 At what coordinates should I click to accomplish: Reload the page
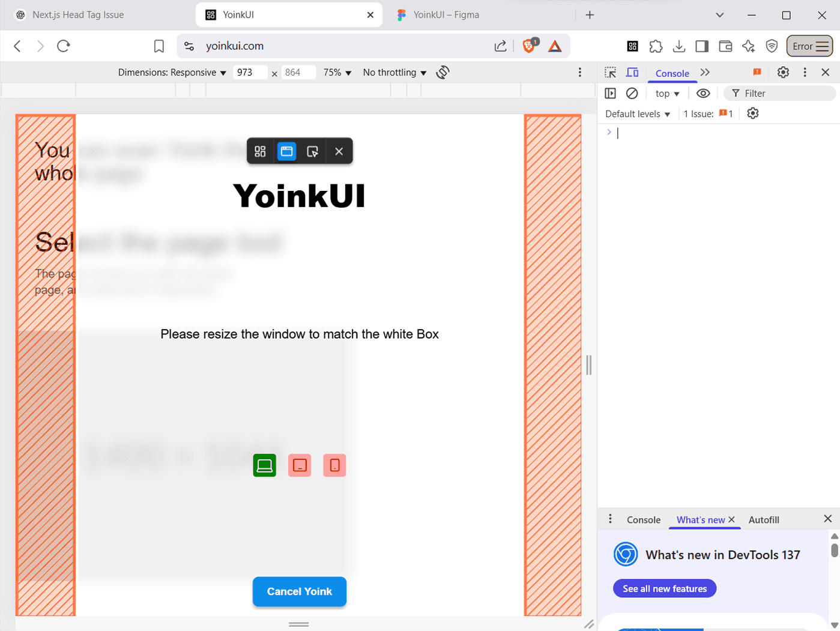tap(64, 46)
